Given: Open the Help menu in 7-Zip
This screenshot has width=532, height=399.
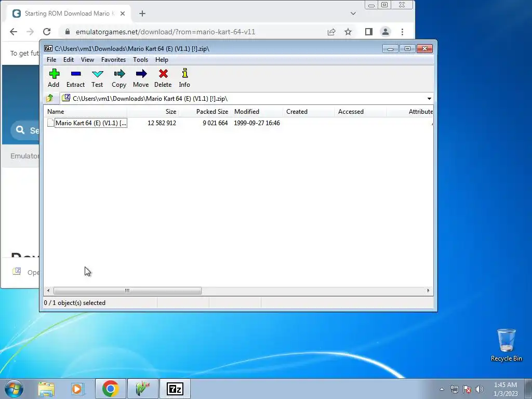Looking at the screenshot, I should [162, 60].
